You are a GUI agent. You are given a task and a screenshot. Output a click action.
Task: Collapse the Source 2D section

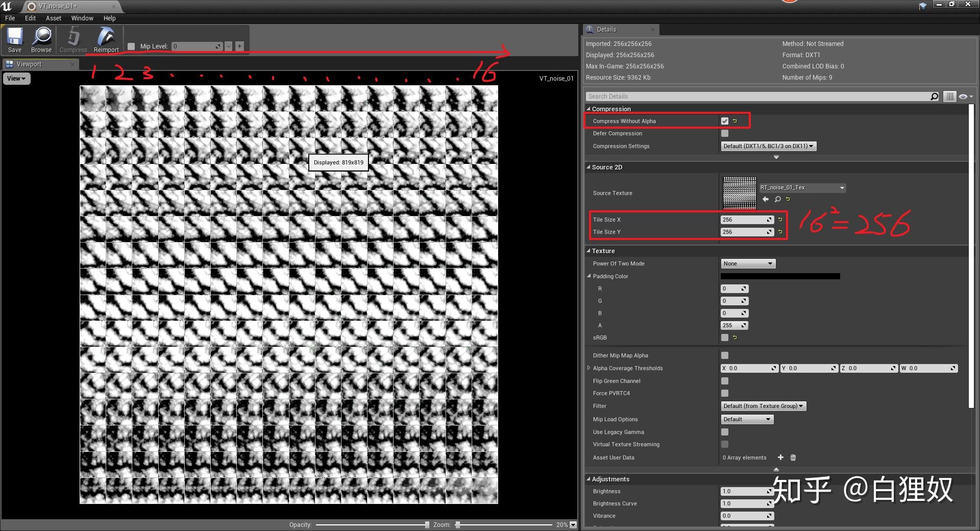coord(588,167)
